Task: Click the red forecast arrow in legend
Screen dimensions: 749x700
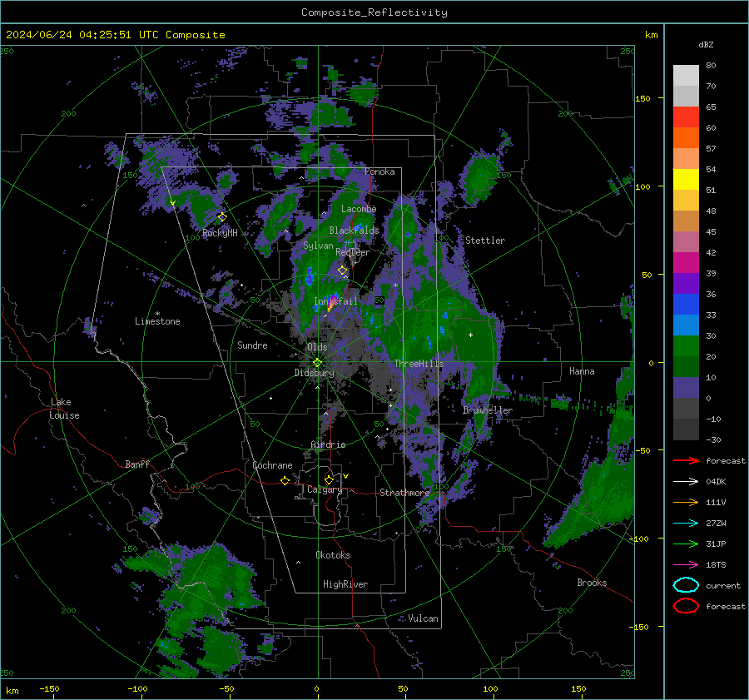Action: click(x=686, y=460)
